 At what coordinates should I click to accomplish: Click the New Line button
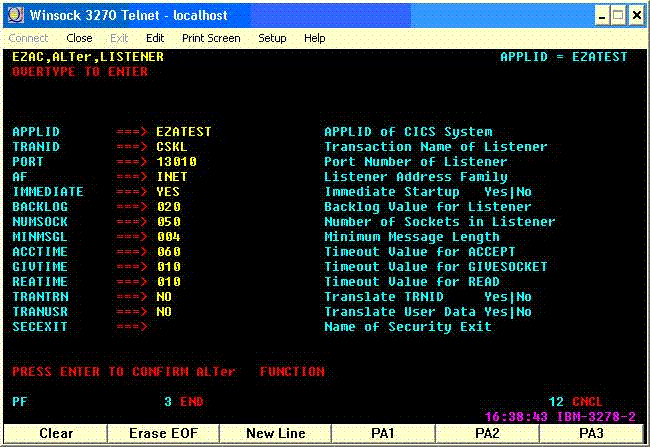tap(276, 433)
